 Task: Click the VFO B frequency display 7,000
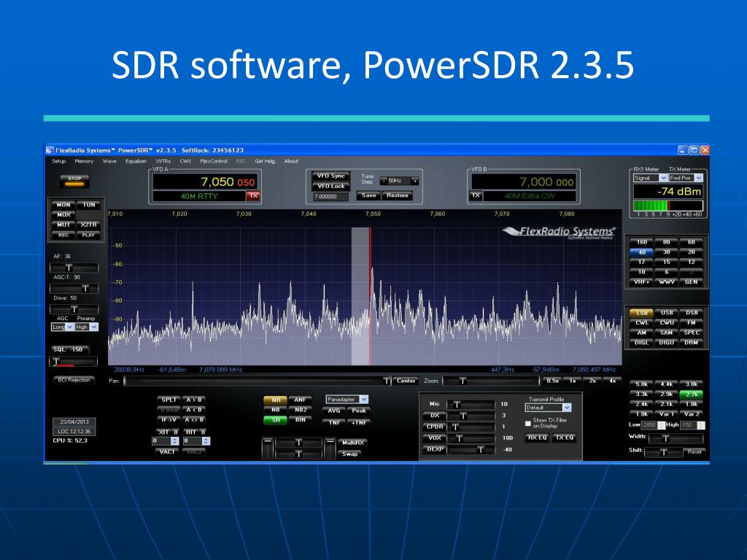tap(523, 182)
